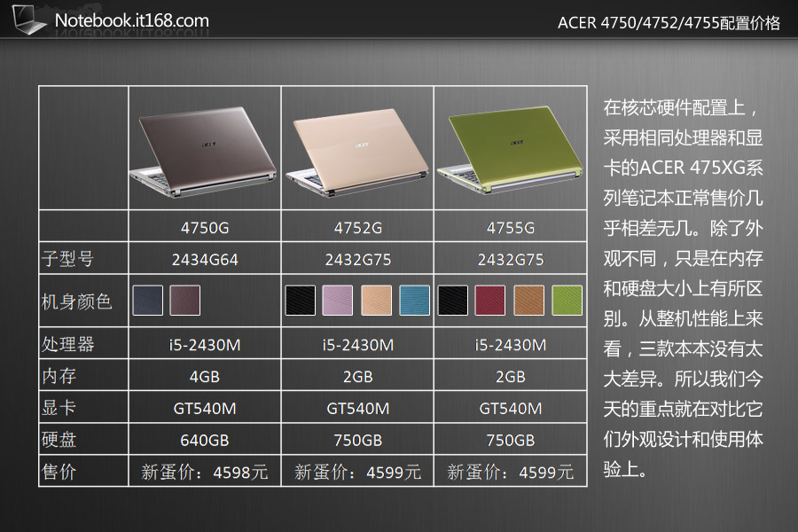Pick the black swatch in 4755G column
Screen dimensions: 798x532
452,301
